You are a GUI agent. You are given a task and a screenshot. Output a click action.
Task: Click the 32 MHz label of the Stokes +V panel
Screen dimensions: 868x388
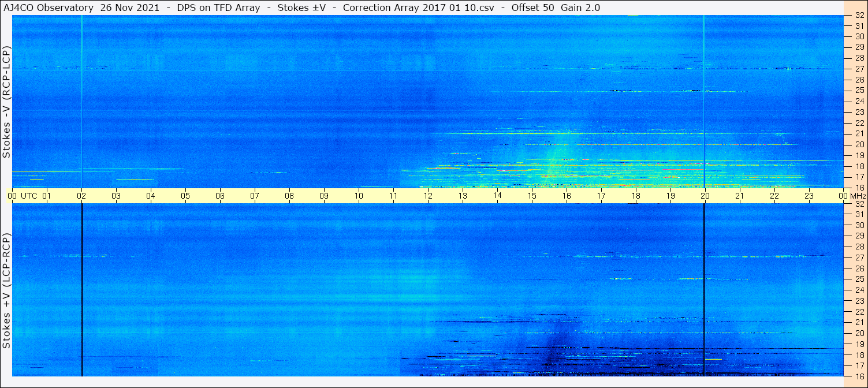pyautogui.click(x=859, y=204)
